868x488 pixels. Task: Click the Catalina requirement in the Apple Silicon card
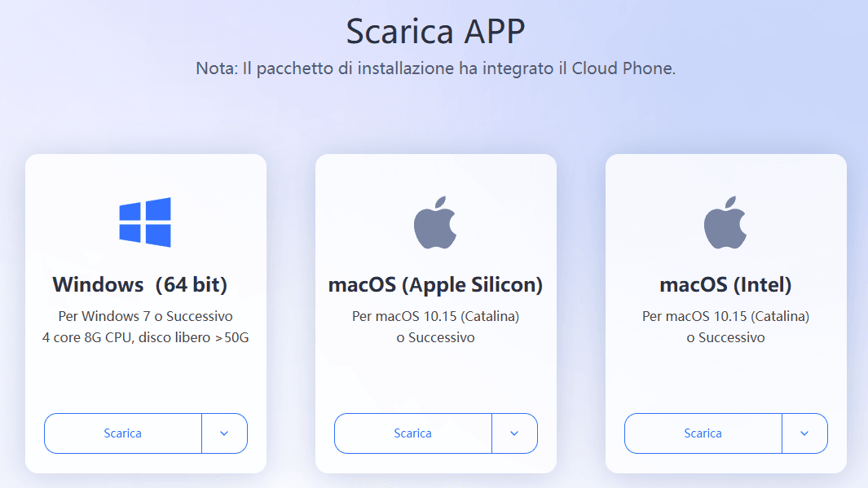(x=435, y=316)
